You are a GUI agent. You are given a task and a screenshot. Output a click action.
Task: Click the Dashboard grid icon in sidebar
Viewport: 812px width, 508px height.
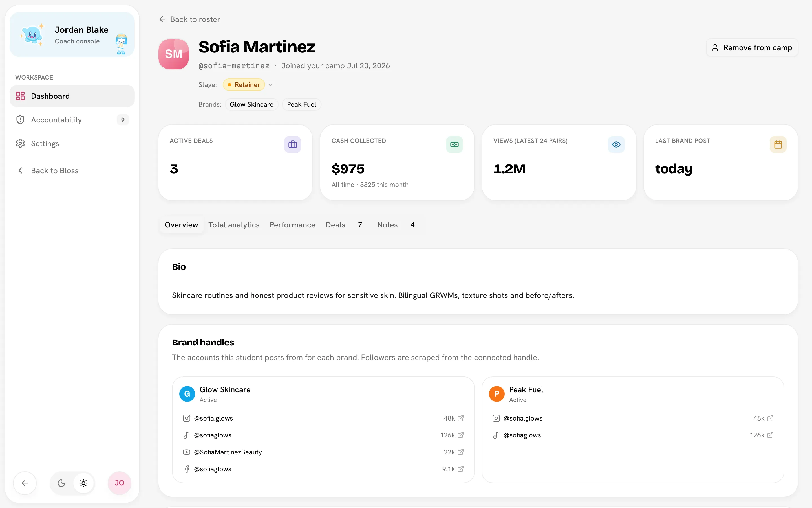(20, 96)
